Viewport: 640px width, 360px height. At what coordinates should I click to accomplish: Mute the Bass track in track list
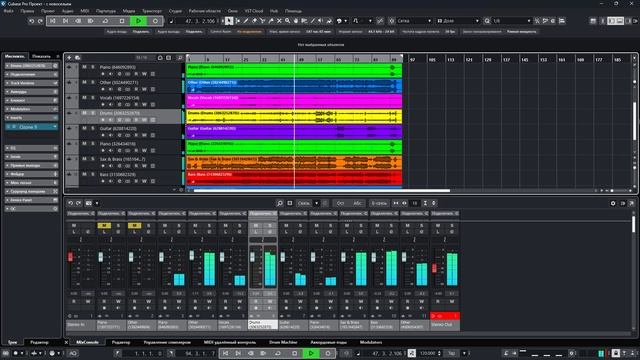point(84,174)
